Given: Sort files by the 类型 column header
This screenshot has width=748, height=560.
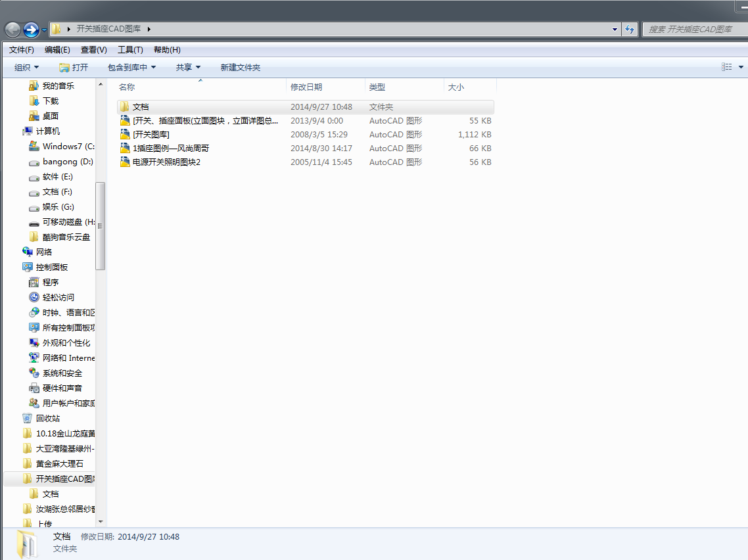Looking at the screenshot, I should pos(404,87).
